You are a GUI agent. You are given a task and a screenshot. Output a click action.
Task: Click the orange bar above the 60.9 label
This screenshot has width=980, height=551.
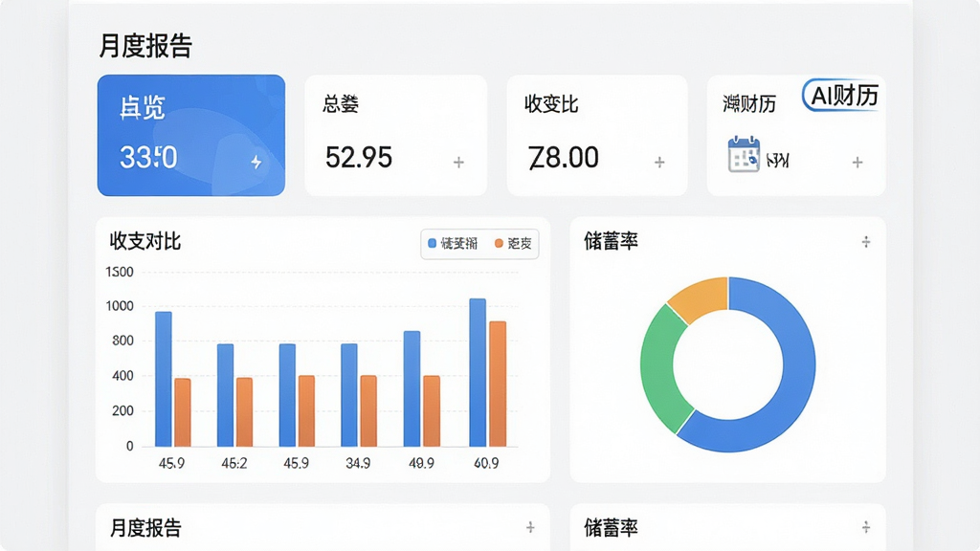pyautogui.click(x=498, y=384)
